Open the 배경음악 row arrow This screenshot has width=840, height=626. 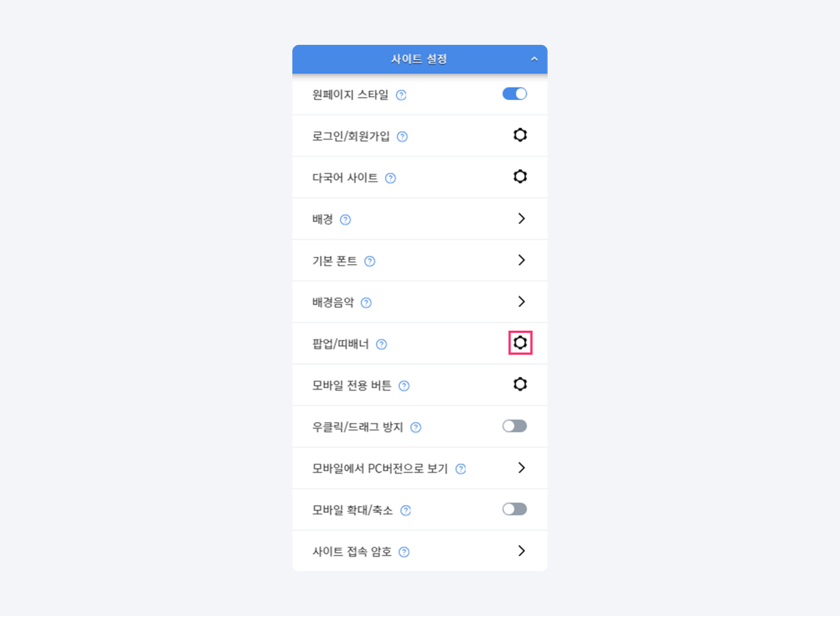(x=521, y=302)
